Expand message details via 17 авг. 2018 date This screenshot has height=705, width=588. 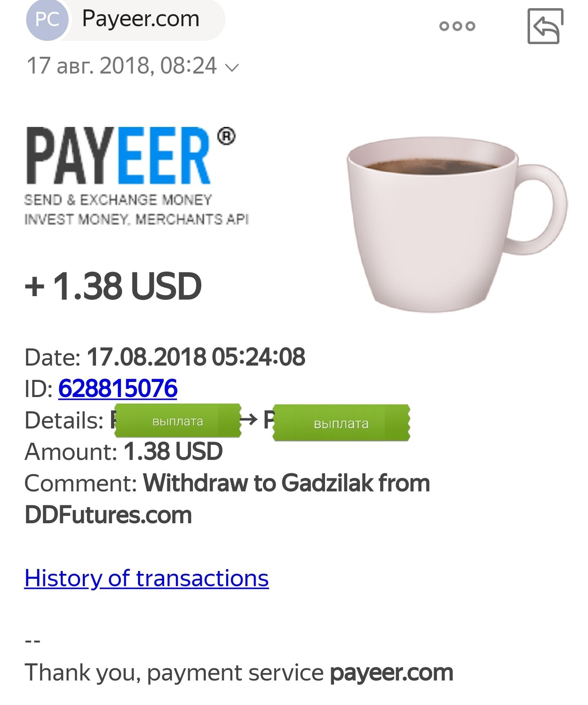[x=122, y=66]
